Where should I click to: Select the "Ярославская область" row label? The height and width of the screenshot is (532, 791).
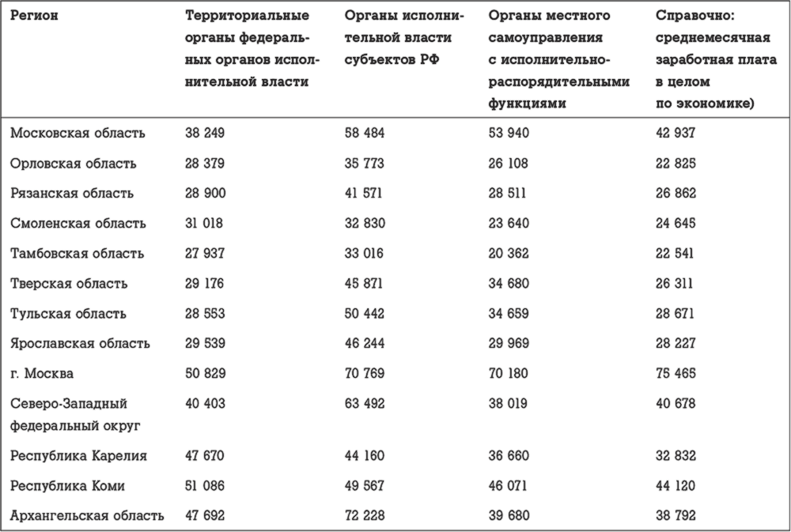80,343
